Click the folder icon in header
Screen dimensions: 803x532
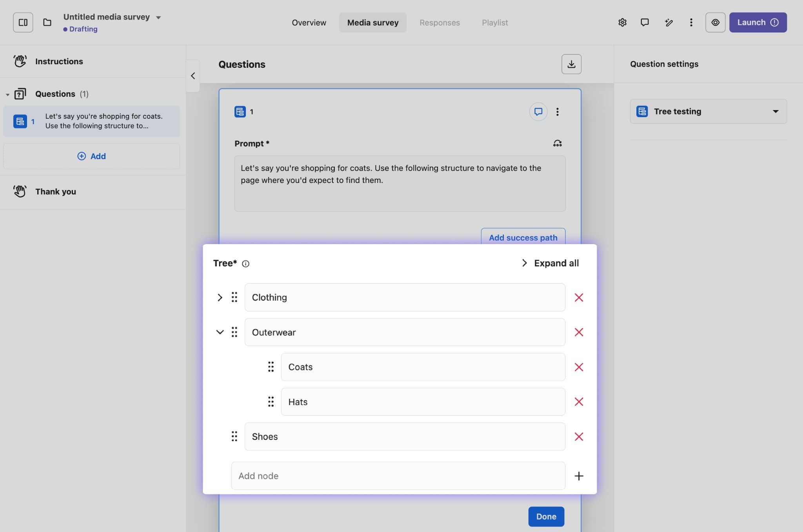pos(47,22)
